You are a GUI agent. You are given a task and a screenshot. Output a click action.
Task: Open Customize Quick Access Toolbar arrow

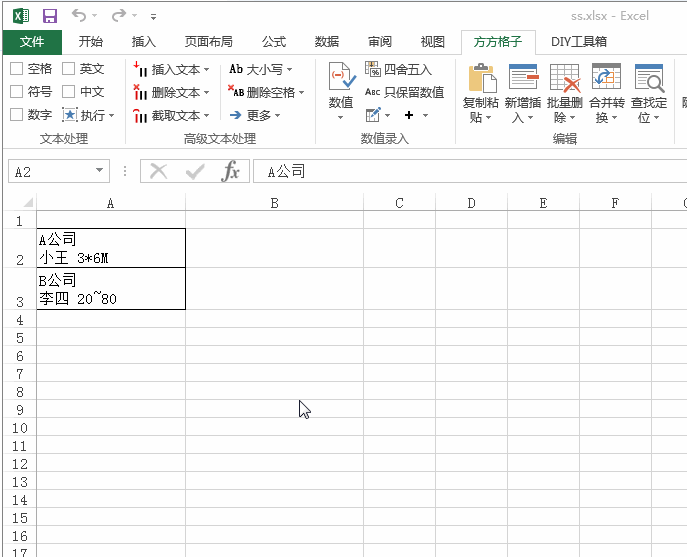[153, 17]
